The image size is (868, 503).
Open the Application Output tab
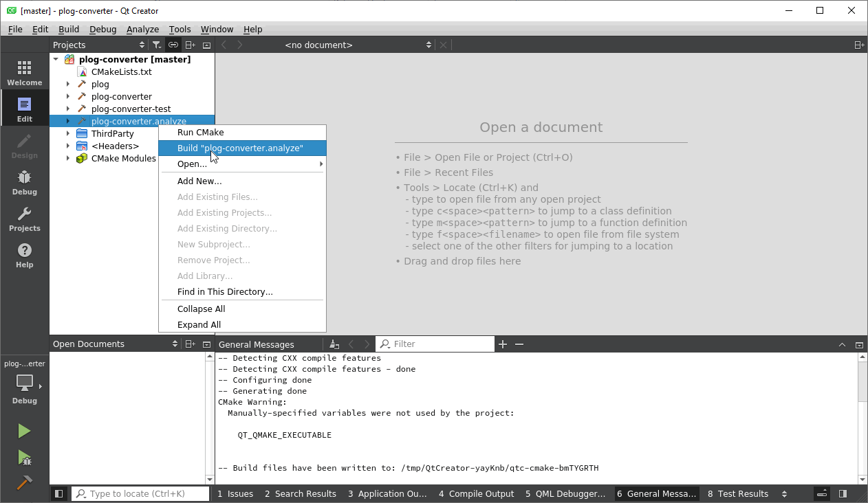point(387,493)
